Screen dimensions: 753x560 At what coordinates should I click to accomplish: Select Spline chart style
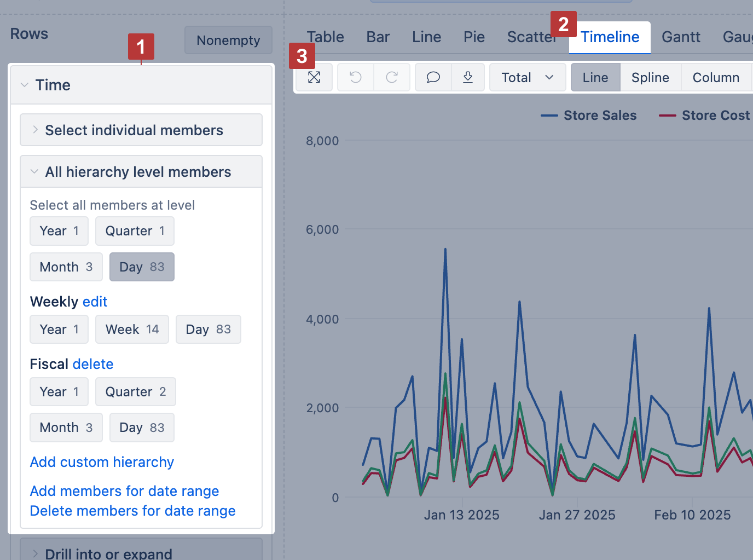point(650,78)
